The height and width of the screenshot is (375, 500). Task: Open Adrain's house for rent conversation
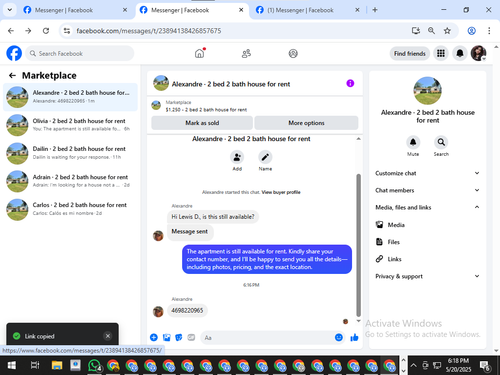[x=70, y=181]
